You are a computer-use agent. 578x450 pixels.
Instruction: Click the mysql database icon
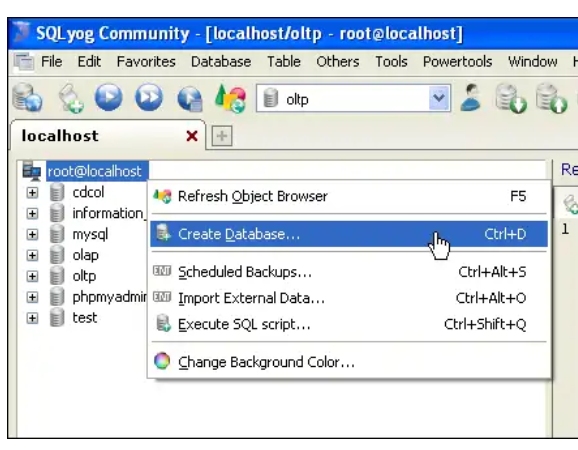click(x=57, y=234)
